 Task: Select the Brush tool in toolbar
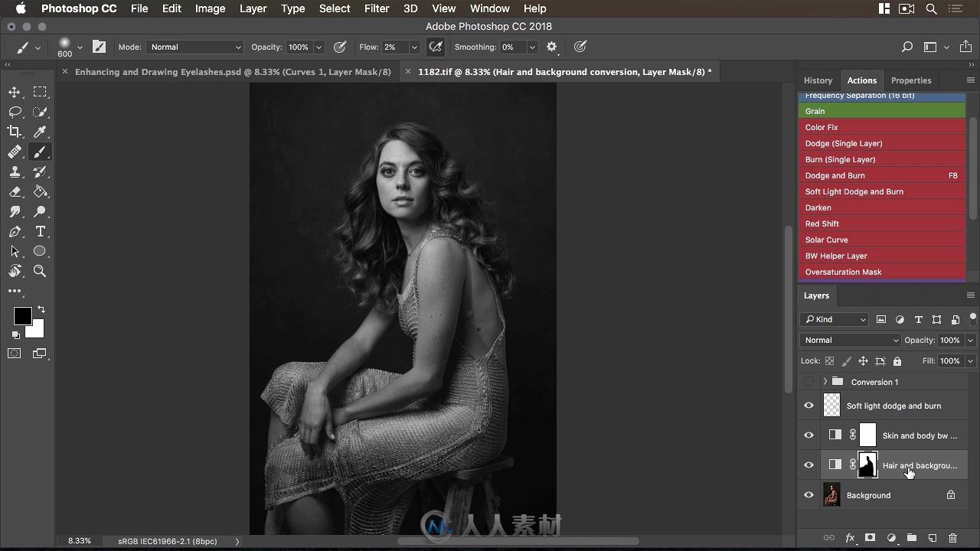click(40, 152)
